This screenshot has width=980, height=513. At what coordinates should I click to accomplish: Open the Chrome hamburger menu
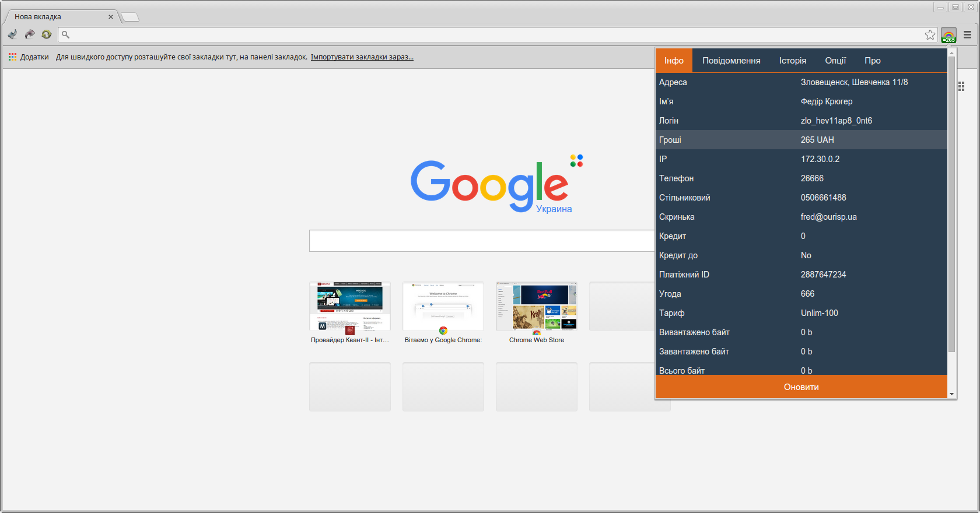point(967,35)
